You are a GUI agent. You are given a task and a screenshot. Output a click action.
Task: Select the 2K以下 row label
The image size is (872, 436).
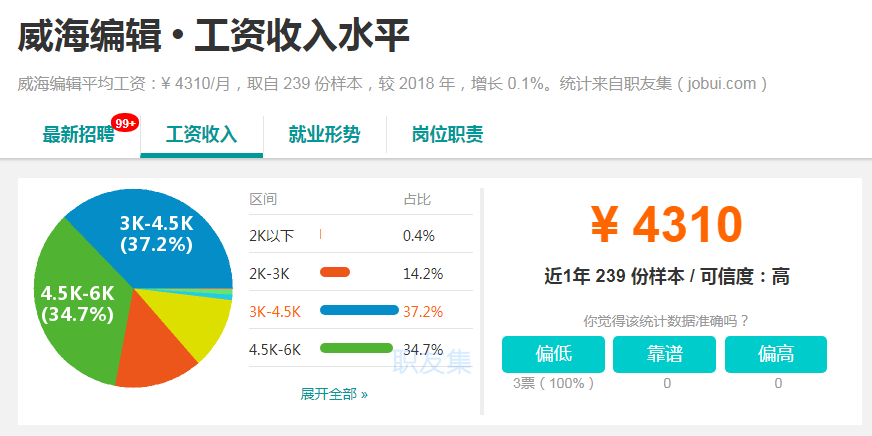(x=271, y=236)
